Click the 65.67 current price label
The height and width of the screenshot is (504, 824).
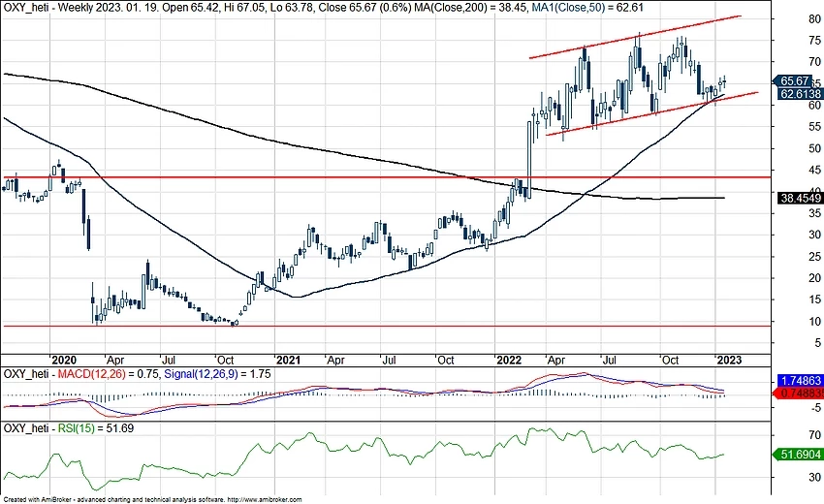pos(794,81)
